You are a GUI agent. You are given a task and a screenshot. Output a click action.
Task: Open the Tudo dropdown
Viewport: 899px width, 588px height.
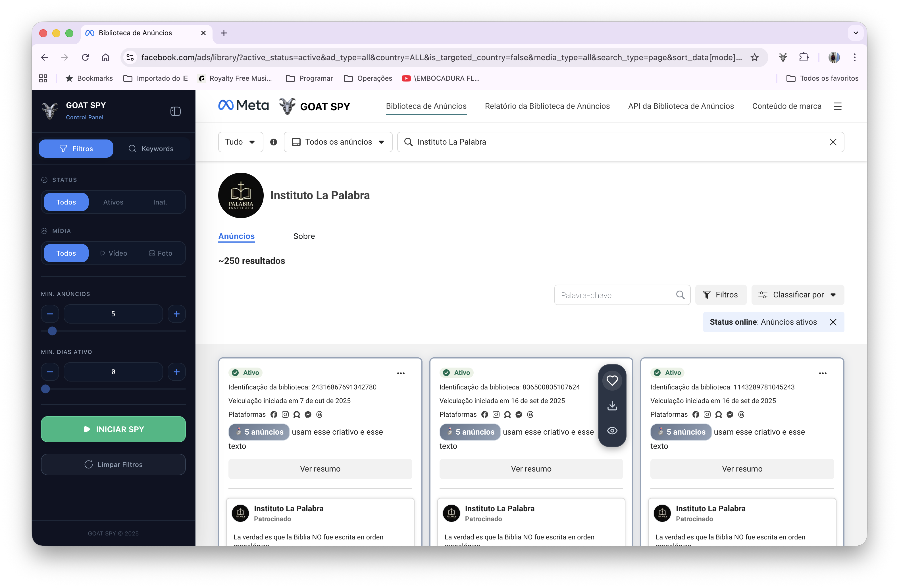(240, 142)
